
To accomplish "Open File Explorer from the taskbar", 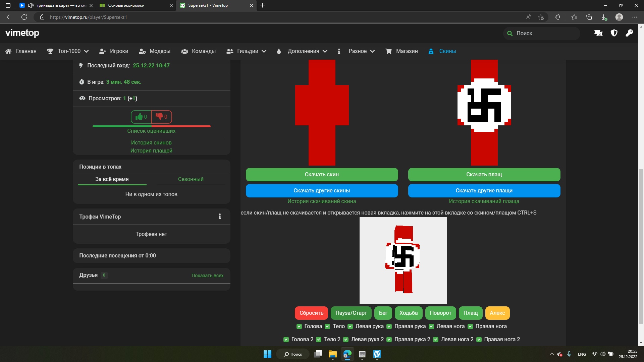I will [x=332, y=354].
